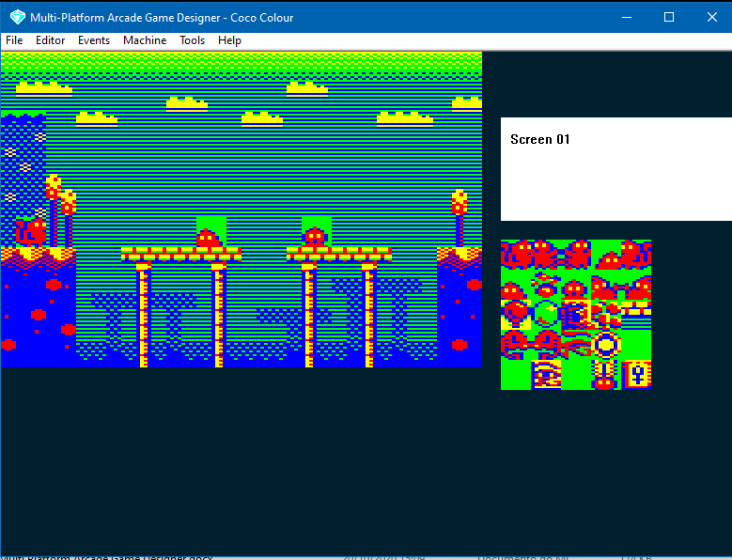
Task: Select the key tile in sprite sheet
Action: (636, 375)
